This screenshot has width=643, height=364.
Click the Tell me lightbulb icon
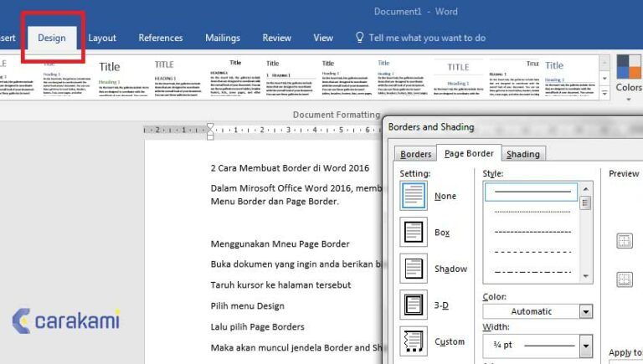click(x=360, y=38)
